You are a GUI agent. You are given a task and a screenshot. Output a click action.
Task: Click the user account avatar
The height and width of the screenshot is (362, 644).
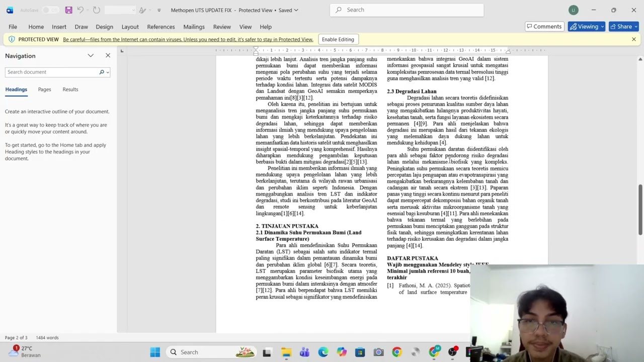573,10
